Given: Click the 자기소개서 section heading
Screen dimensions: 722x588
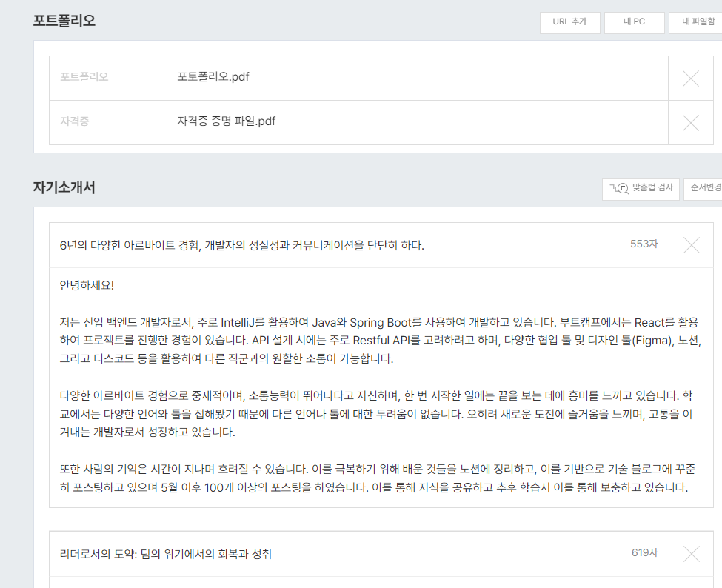Looking at the screenshot, I should tap(64, 187).
